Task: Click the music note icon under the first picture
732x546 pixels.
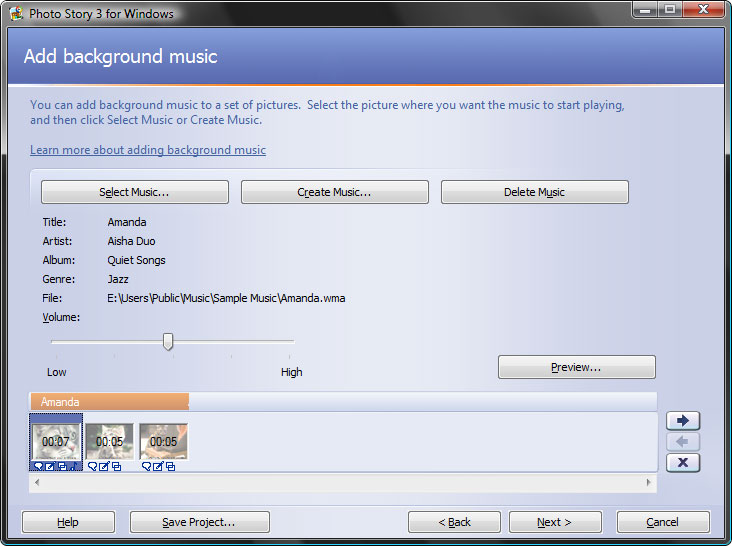Action: pos(74,466)
